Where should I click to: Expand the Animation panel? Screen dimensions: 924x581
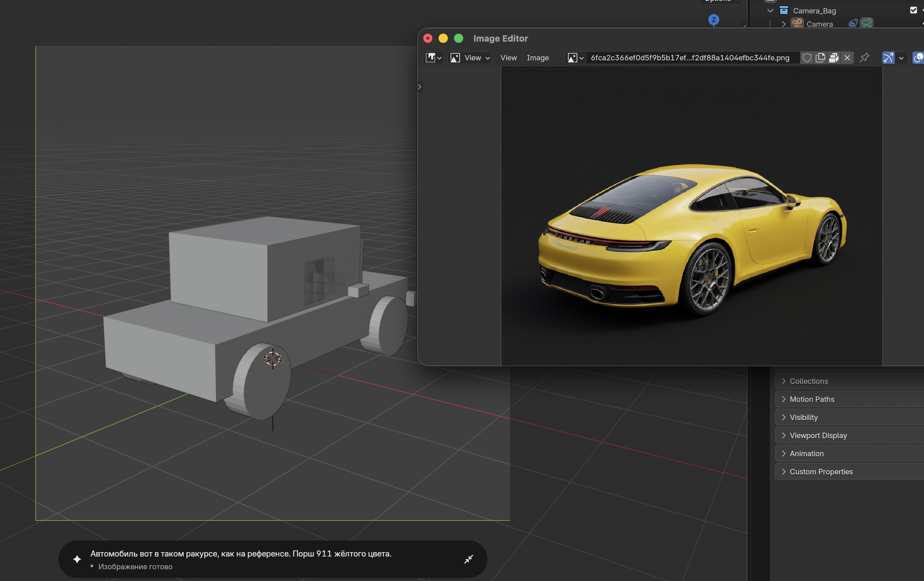pos(850,453)
